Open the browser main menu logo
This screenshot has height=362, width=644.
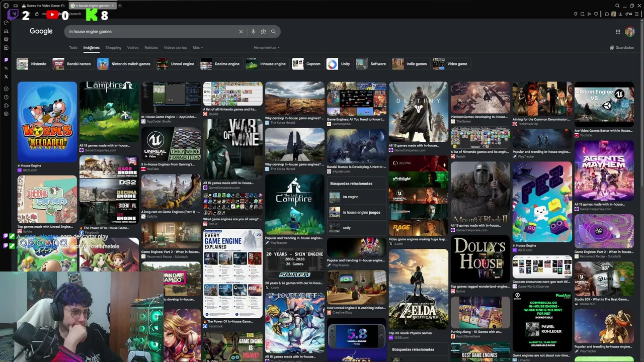6,6
